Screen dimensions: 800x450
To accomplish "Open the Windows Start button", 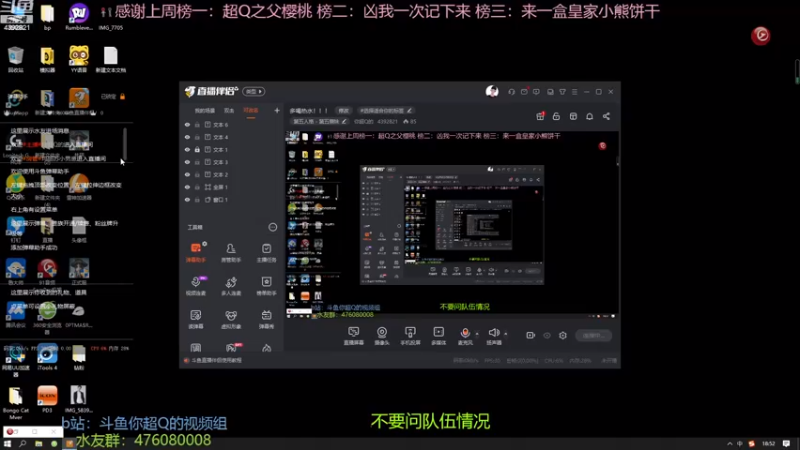I will [x=7, y=443].
